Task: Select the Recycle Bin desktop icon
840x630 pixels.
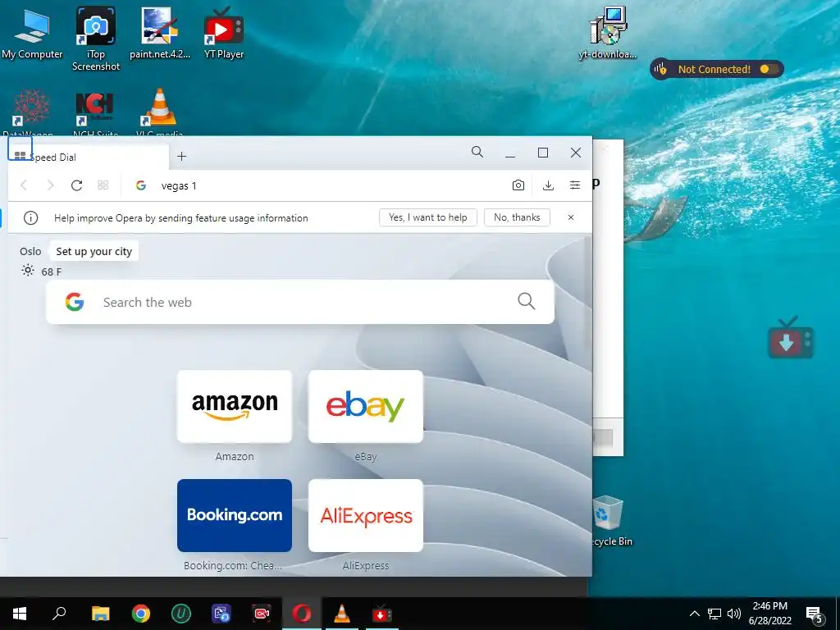Action: click(x=609, y=521)
